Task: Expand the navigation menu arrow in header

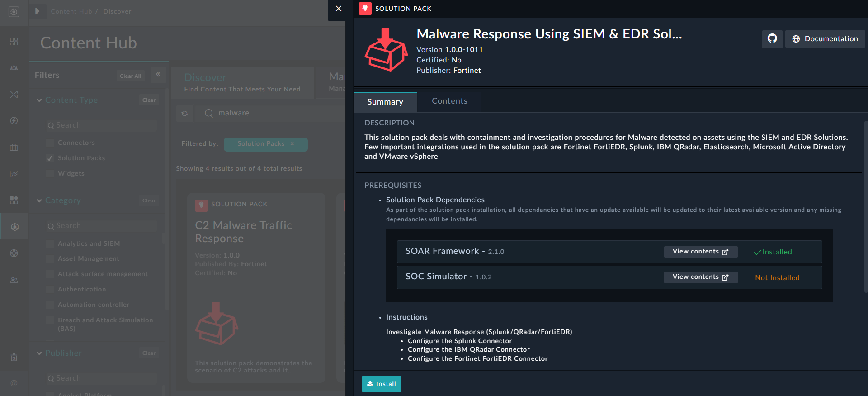Action: pyautogui.click(x=38, y=11)
